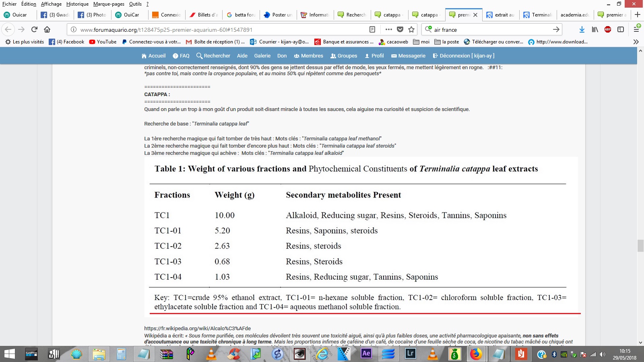Click the system tray volume icon
Image resolution: width=644 pixels, height=362 pixels.
coord(602,354)
